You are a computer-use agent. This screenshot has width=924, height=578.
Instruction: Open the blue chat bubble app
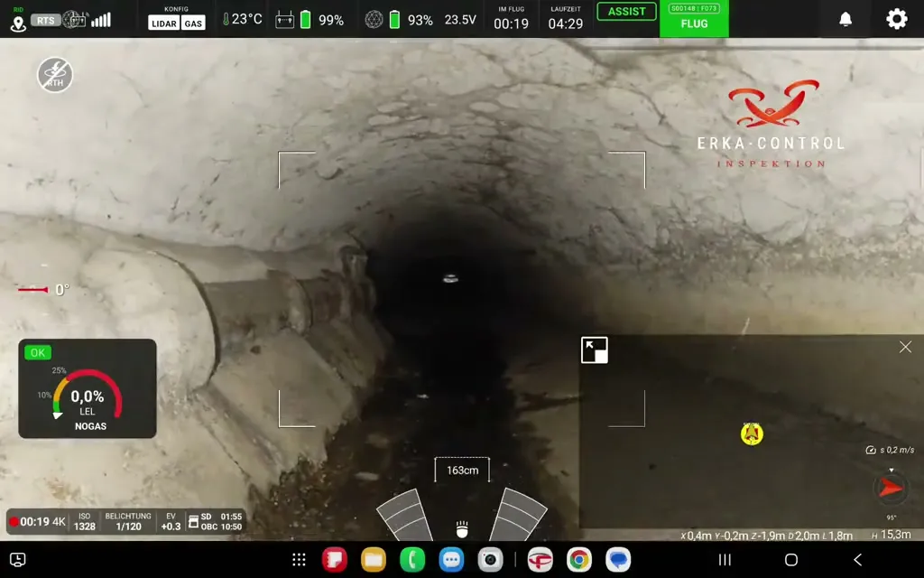617,560
